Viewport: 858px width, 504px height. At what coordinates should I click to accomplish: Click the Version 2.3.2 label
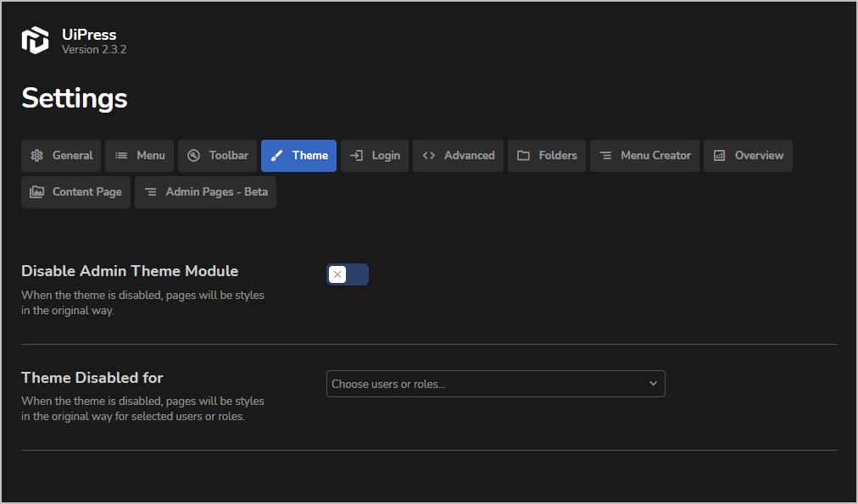coord(94,49)
